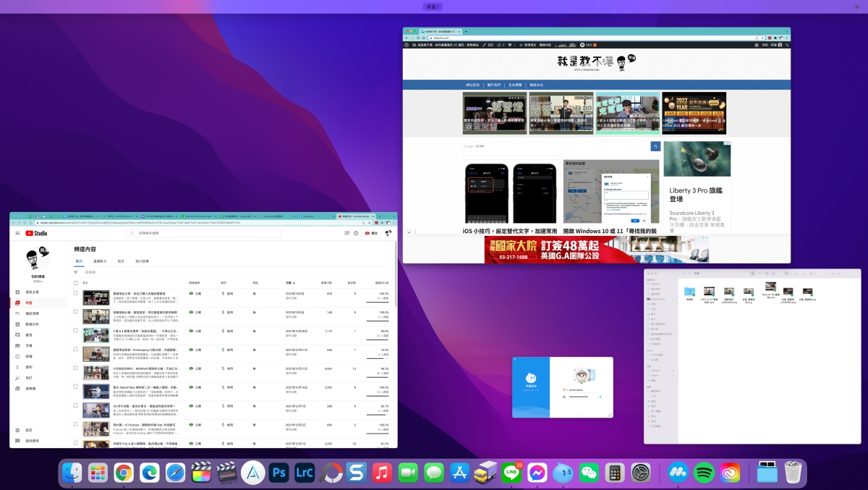Collapse the bottom ad with the chevron
The width and height of the screenshot is (868, 490).
(x=409, y=232)
